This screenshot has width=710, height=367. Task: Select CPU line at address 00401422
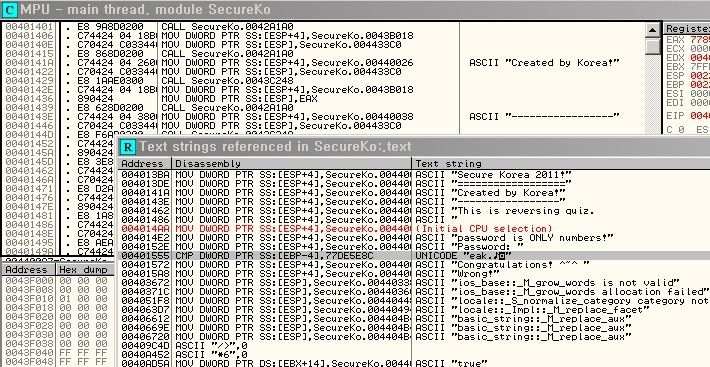[323, 72]
